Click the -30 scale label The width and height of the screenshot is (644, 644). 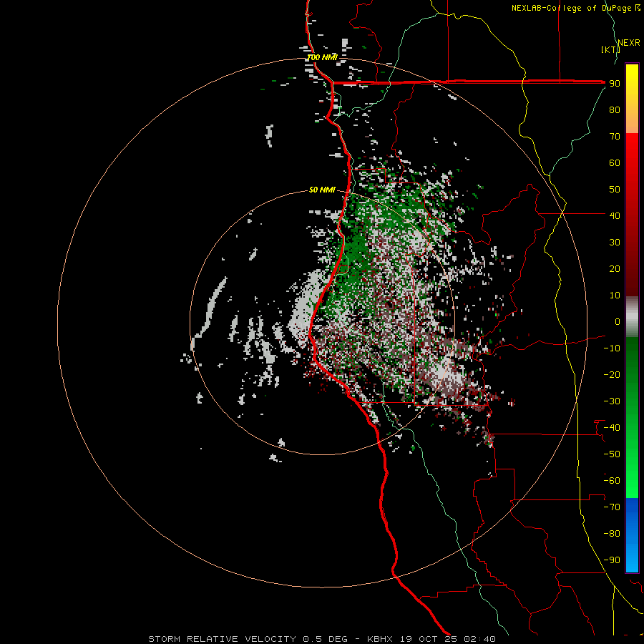[612, 401]
